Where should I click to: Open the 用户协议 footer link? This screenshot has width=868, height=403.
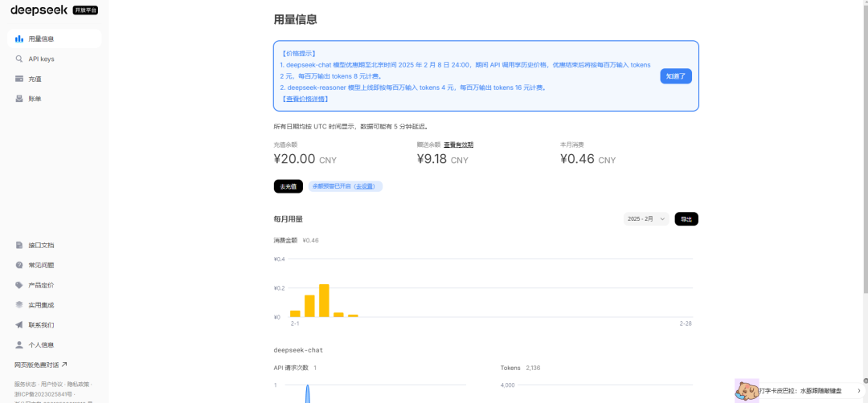click(x=51, y=384)
